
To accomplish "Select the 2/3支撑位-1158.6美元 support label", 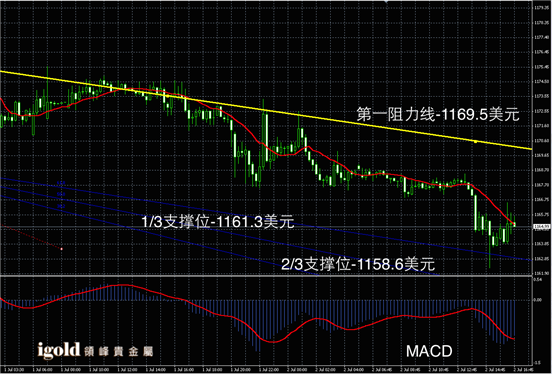I will 358,264.
